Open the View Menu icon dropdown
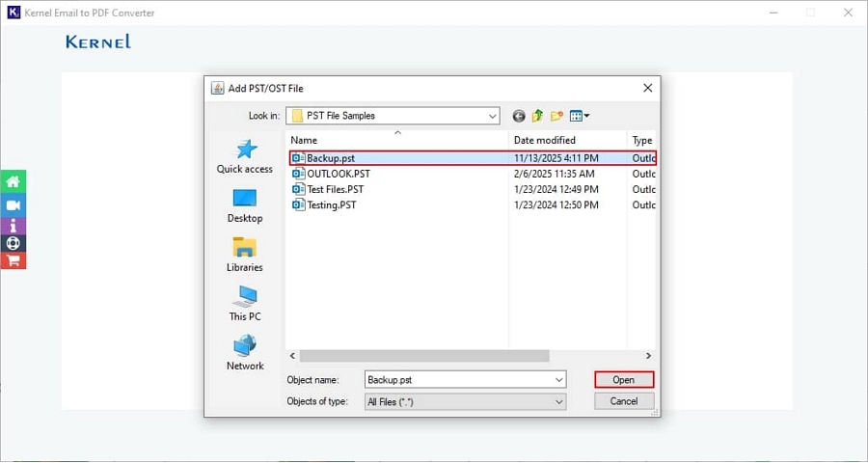868x463 pixels. click(580, 116)
